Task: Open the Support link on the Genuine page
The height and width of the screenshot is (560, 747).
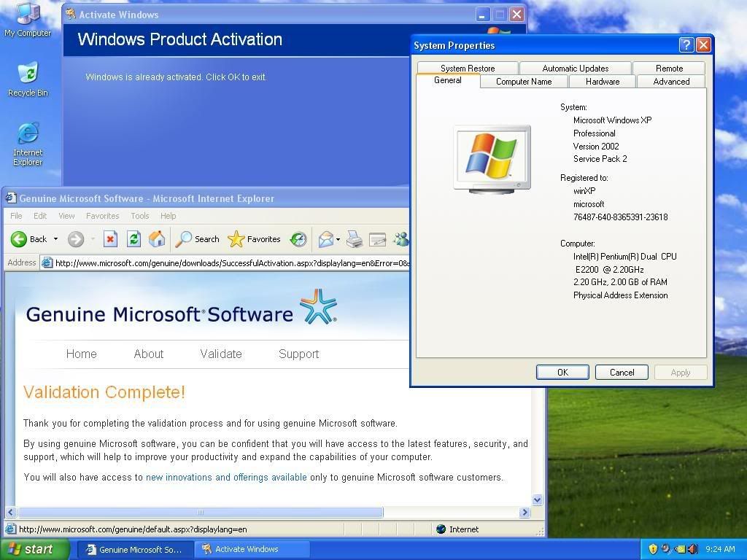Action: coord(298,354)
